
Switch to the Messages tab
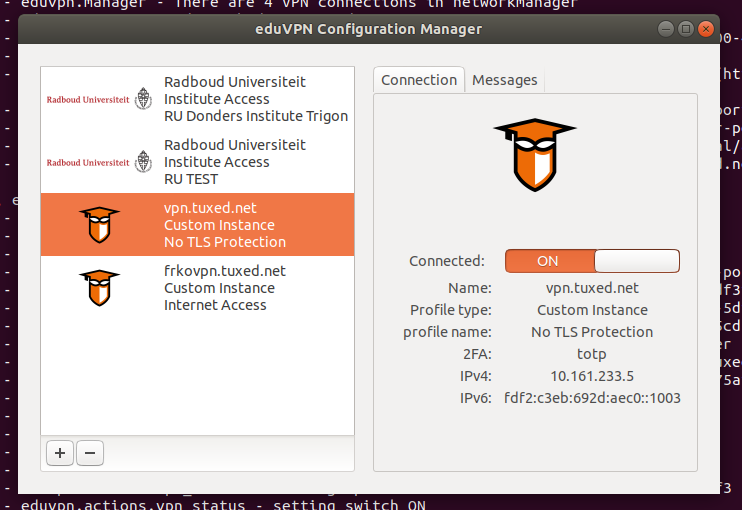(x=504, y=80)
